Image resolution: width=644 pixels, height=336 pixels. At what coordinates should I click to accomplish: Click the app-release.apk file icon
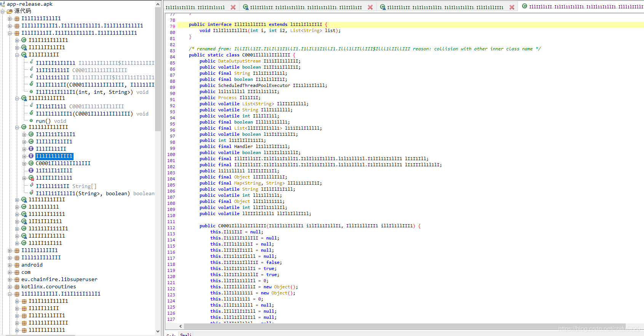(2, 4)
